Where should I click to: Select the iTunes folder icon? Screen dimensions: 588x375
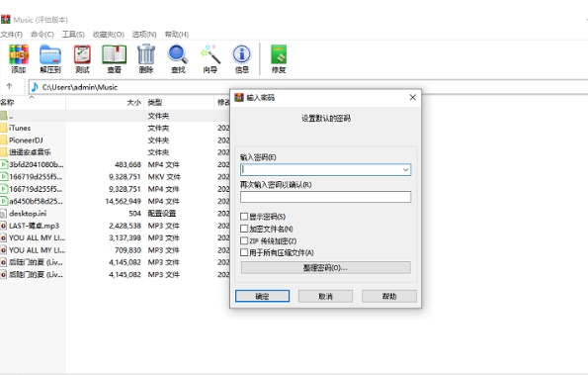pos(4,128)
